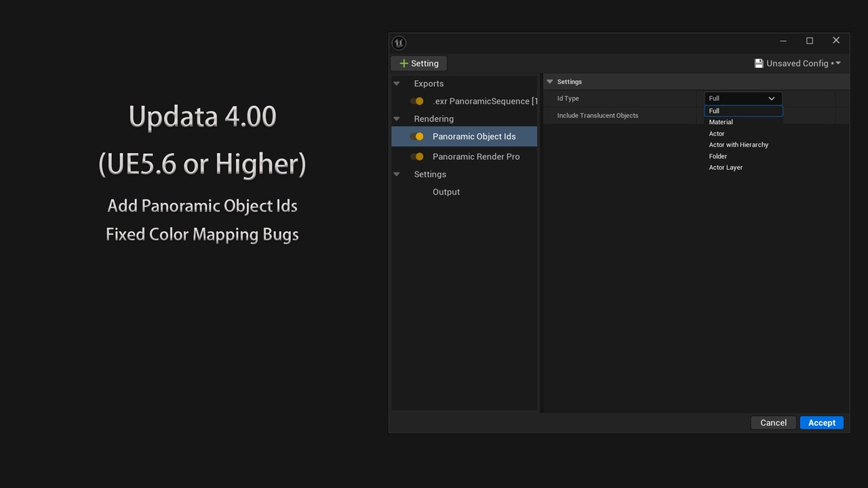This screenshot has height=488, width=868.
Task: Minimize the settings window
Action: point(783,41)
